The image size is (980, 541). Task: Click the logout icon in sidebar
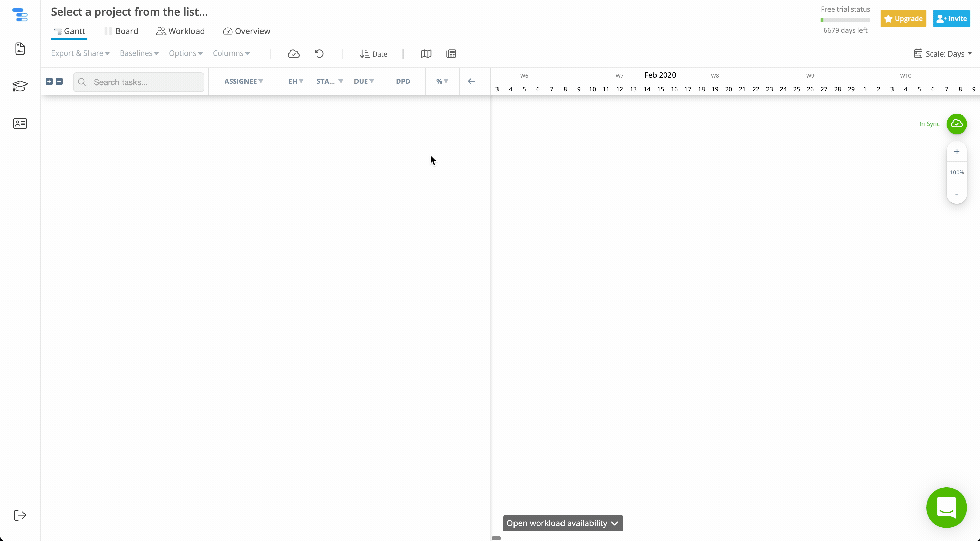point(20,515)
